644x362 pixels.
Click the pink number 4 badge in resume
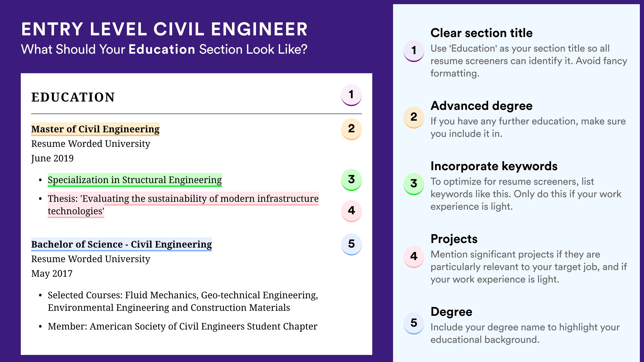coord(351,211)
